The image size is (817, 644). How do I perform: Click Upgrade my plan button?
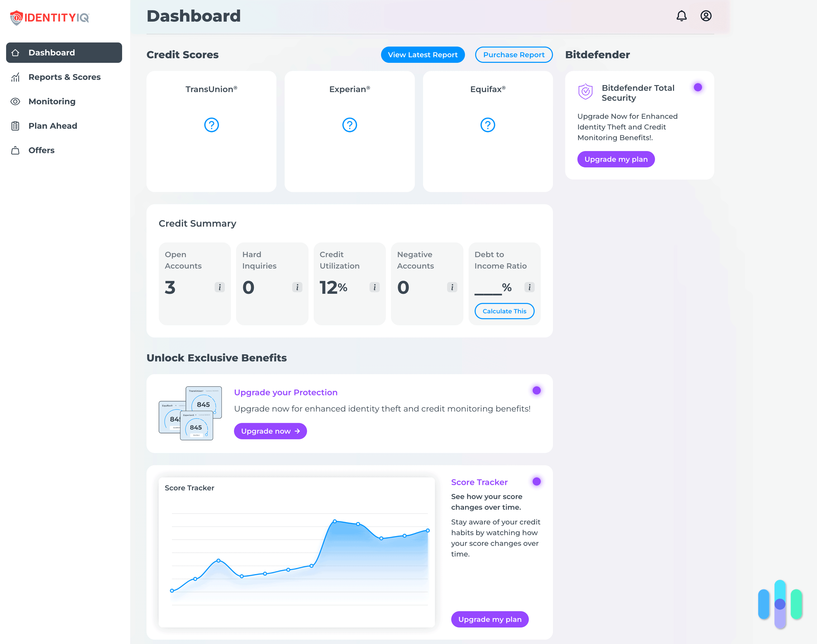pyautogui.click(x=615, y=159)
